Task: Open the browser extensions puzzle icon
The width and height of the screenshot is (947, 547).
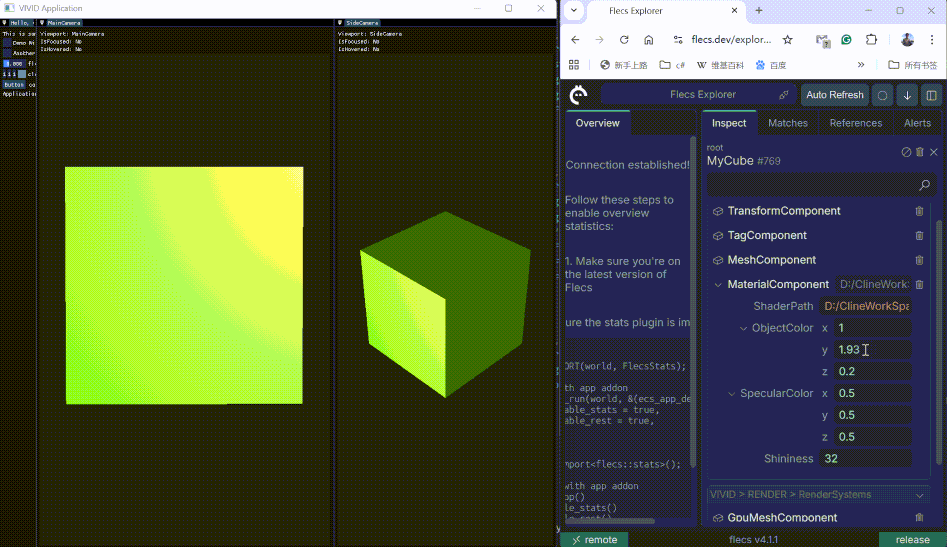Action: click(x=871, y=40)
